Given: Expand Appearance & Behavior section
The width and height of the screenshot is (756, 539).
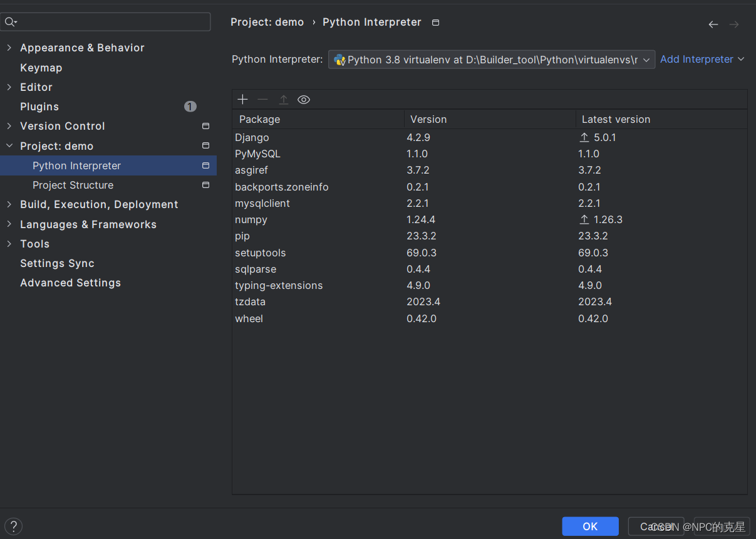Looking at the screenshot, I should pyautogui.click(x=9, y=48).
